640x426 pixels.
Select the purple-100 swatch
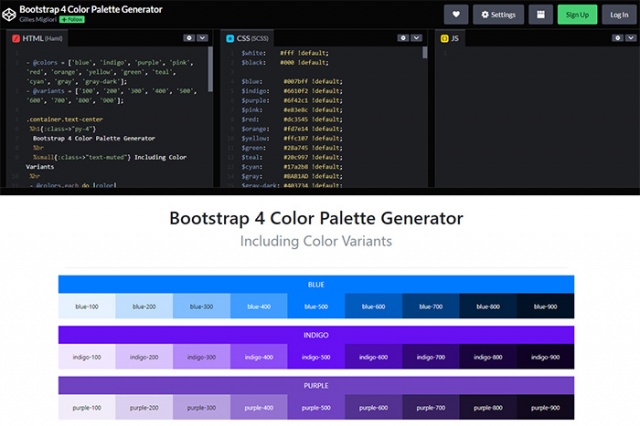(87, 407)
